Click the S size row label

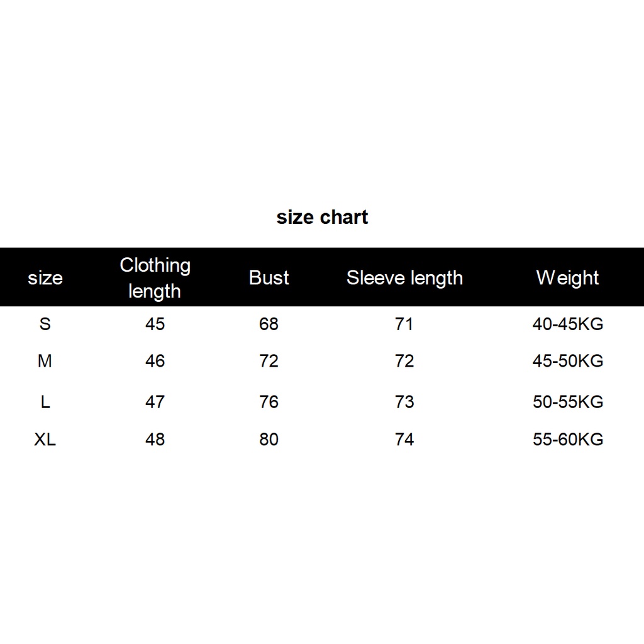pos(45,324)
